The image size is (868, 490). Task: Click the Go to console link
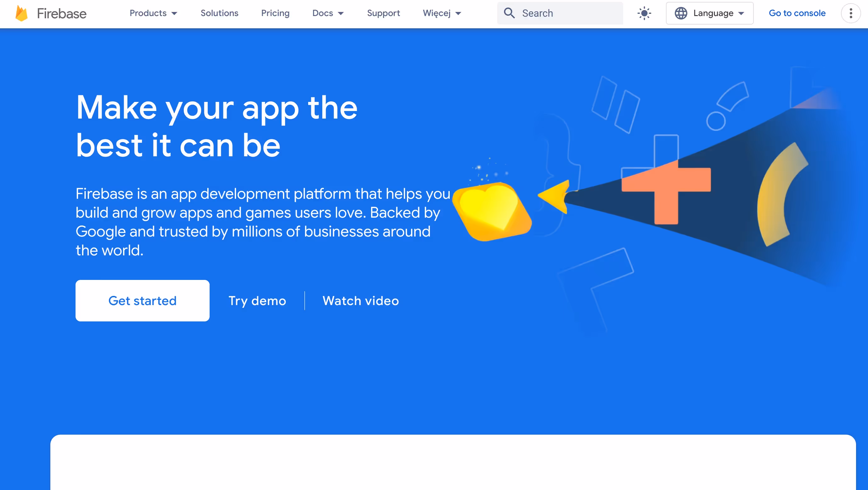pos(797,13)
